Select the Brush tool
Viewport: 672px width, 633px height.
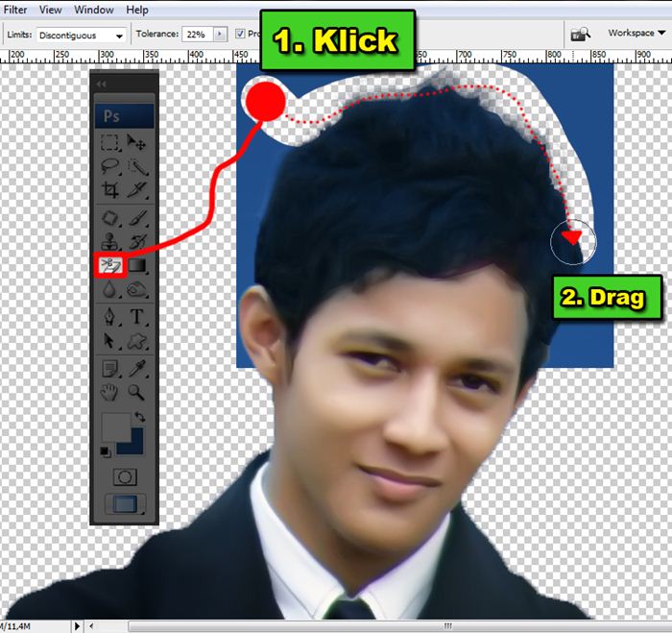[136, 218]
